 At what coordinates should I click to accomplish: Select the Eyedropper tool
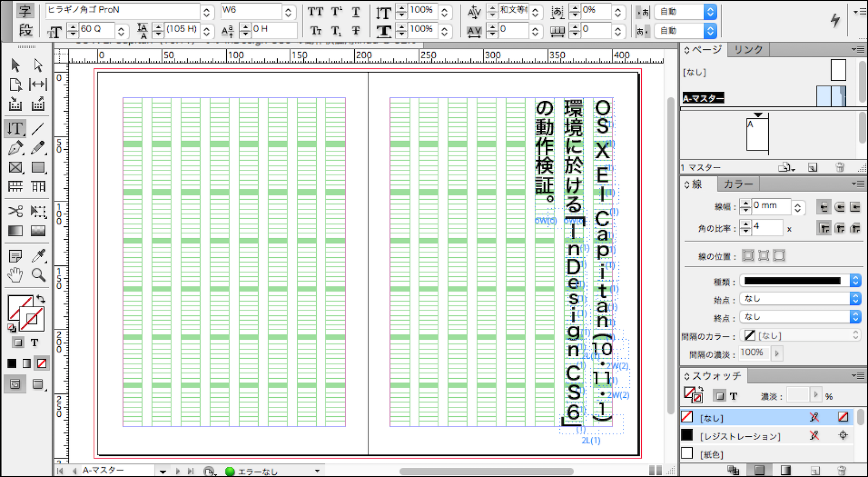[38, 256]
